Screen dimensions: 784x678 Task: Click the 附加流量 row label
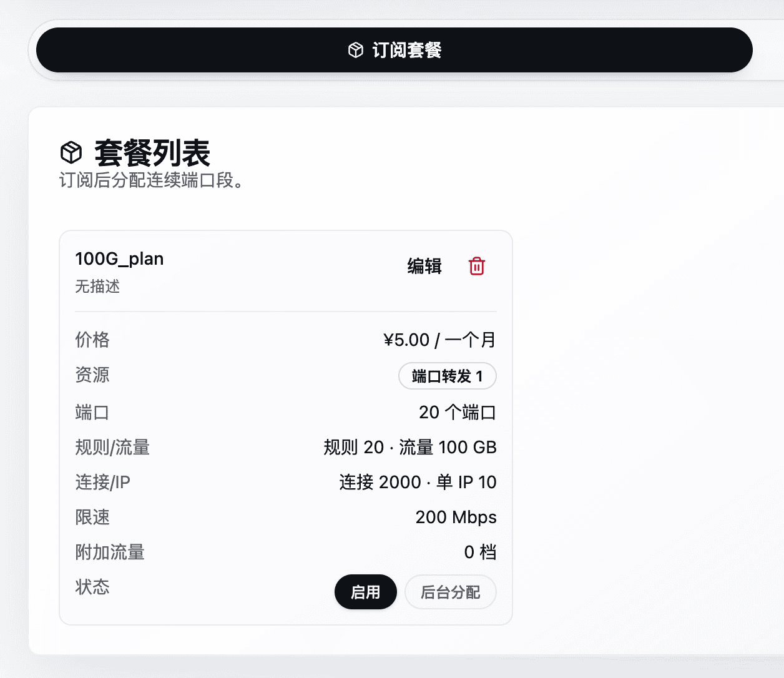coord(110,552)
